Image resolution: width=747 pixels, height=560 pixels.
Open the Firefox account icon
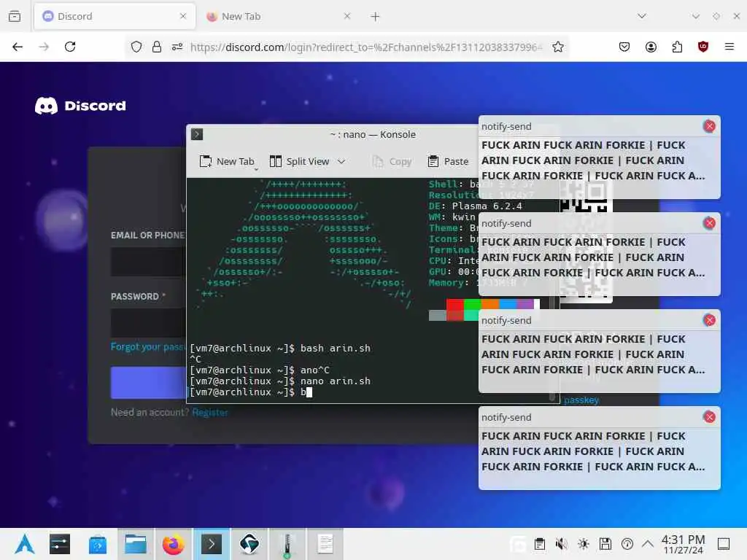point(651,47)
